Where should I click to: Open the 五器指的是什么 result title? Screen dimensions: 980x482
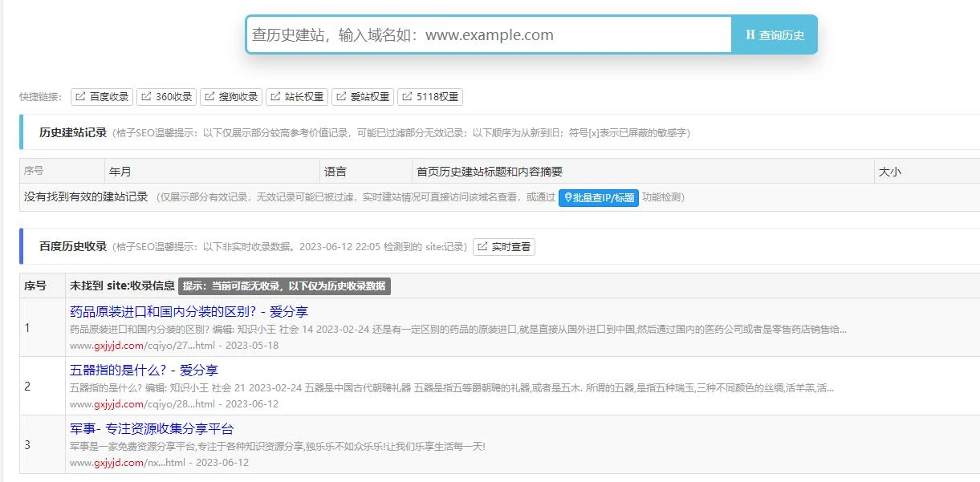(144, 370)
